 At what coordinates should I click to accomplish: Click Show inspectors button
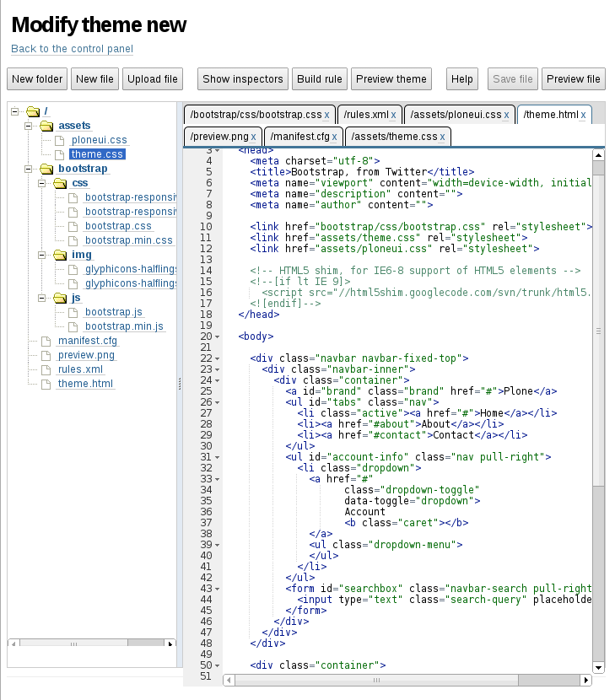point(243,79)
